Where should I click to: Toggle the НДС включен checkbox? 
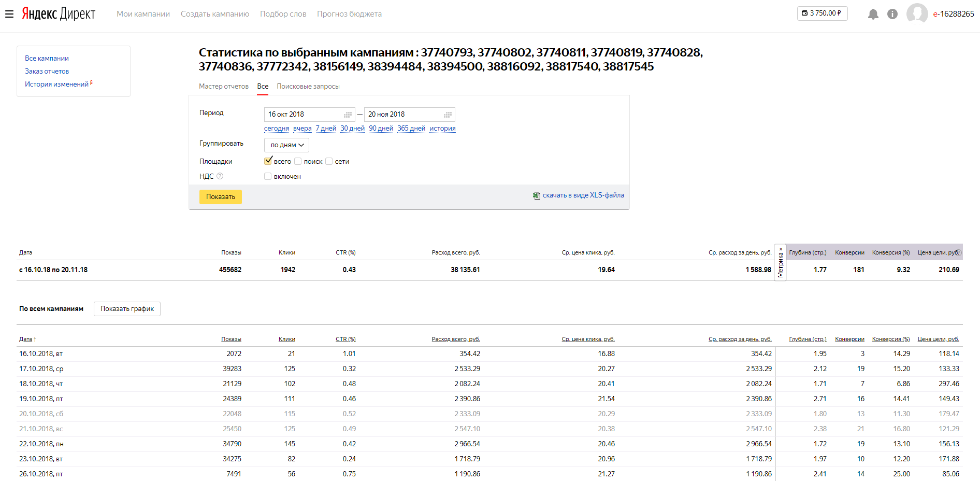268,176
